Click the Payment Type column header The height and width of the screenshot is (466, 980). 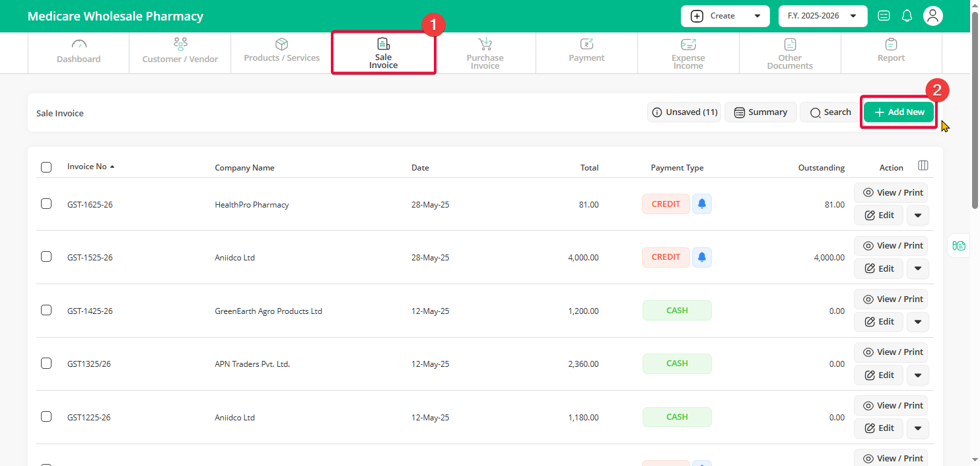click(677, 168)
